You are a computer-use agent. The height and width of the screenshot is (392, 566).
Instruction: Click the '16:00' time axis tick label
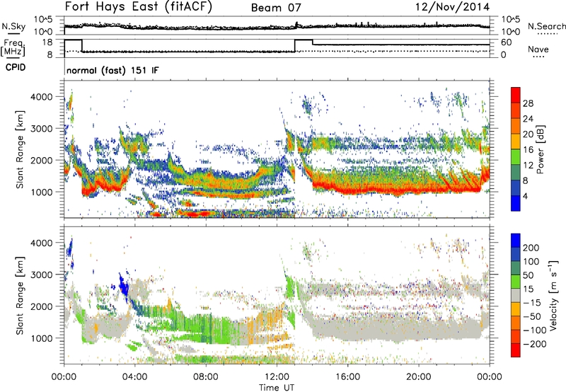(347, 377)
